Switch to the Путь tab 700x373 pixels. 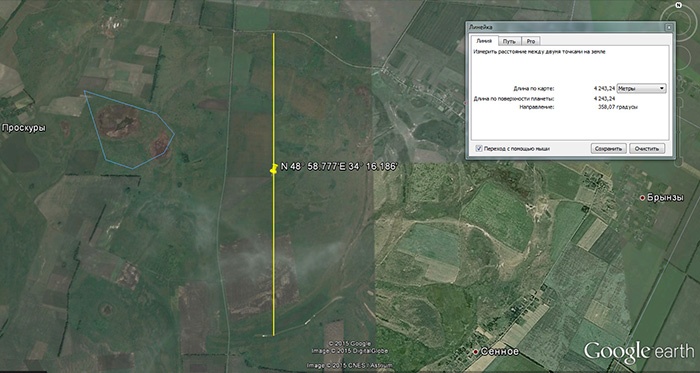click(x=509, y=41)
